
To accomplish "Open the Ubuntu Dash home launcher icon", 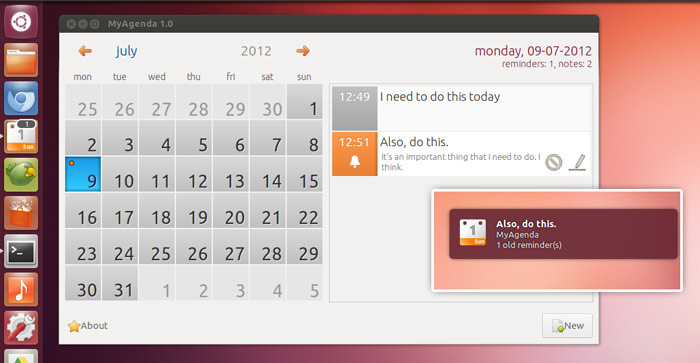I will [x=21, y=21].
